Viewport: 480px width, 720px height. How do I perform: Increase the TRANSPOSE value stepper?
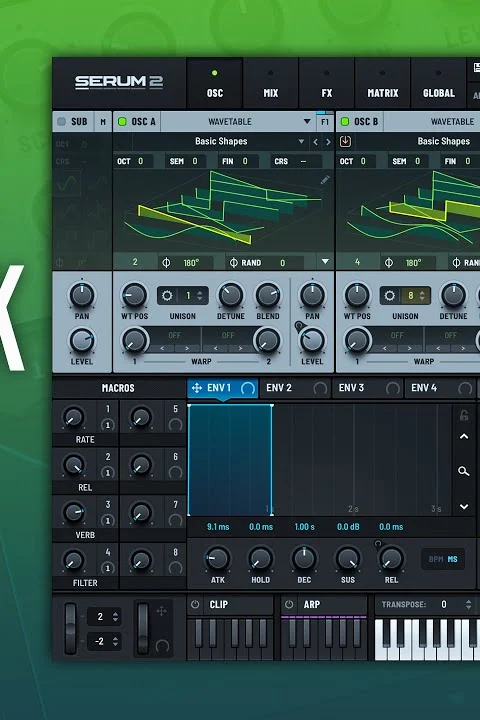click(x=468, y=602)
